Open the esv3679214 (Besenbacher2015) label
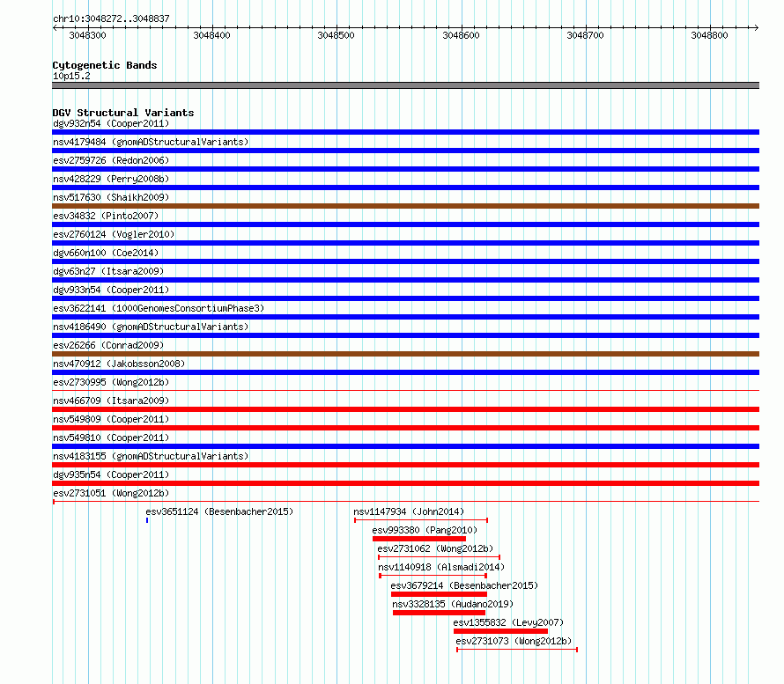The height and width of the screenshot is (684, 784). click(x=464, y=585)
